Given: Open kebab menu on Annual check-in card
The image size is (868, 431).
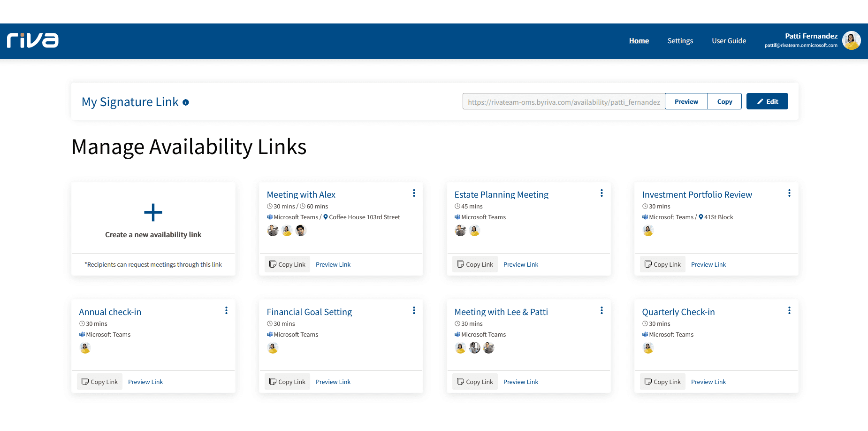Looking at the screenshot, I should pyautogui.click(x=226, y=311).
